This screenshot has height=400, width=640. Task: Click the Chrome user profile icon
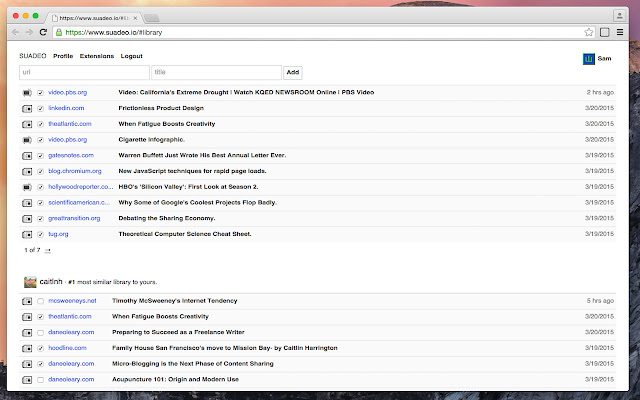619,16
